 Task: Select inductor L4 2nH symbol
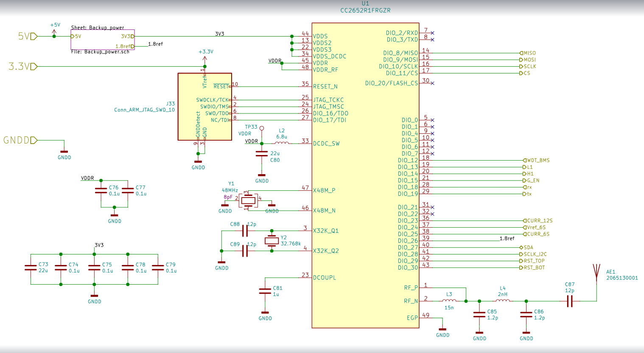[x=503, y=300]
